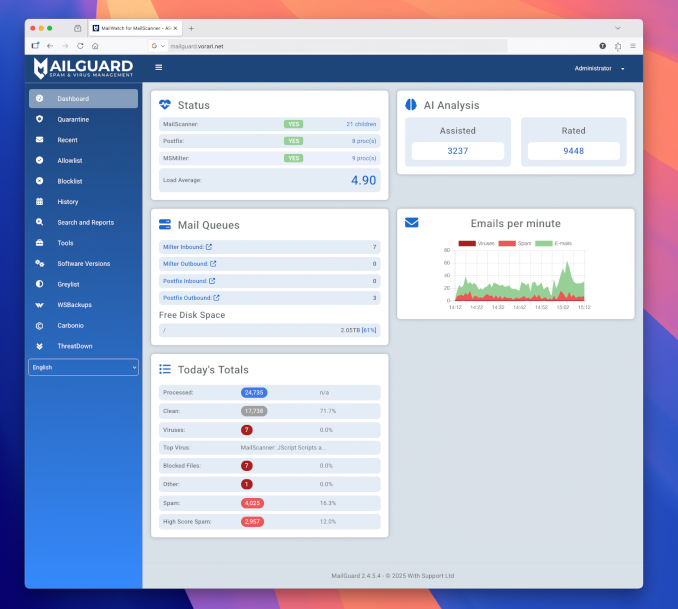This screenshot has width=678, height=609.
Task: Click the browser address bar
Action: click(330, 46)
